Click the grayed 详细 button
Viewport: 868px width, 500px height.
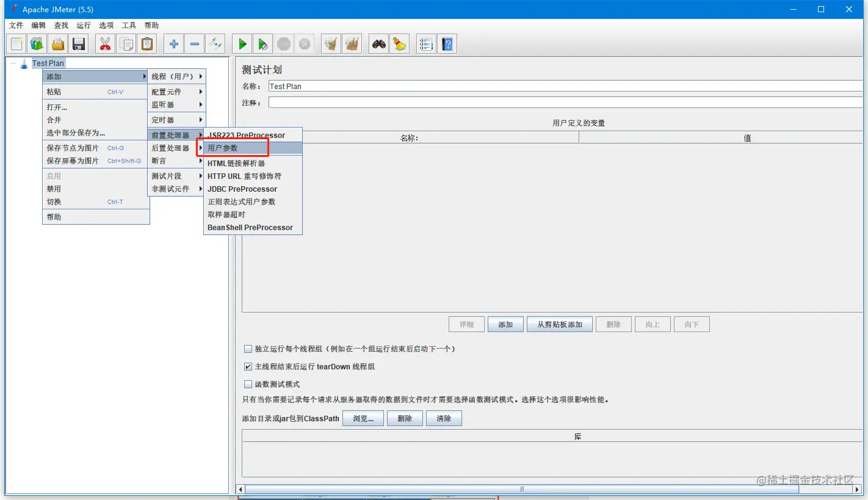pyautogui.click(x=466, y=324)
